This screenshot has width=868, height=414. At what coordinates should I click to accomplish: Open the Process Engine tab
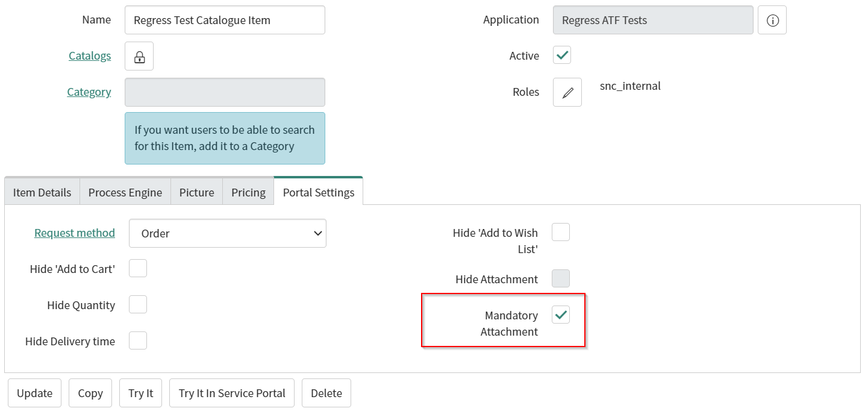point(125,193)
